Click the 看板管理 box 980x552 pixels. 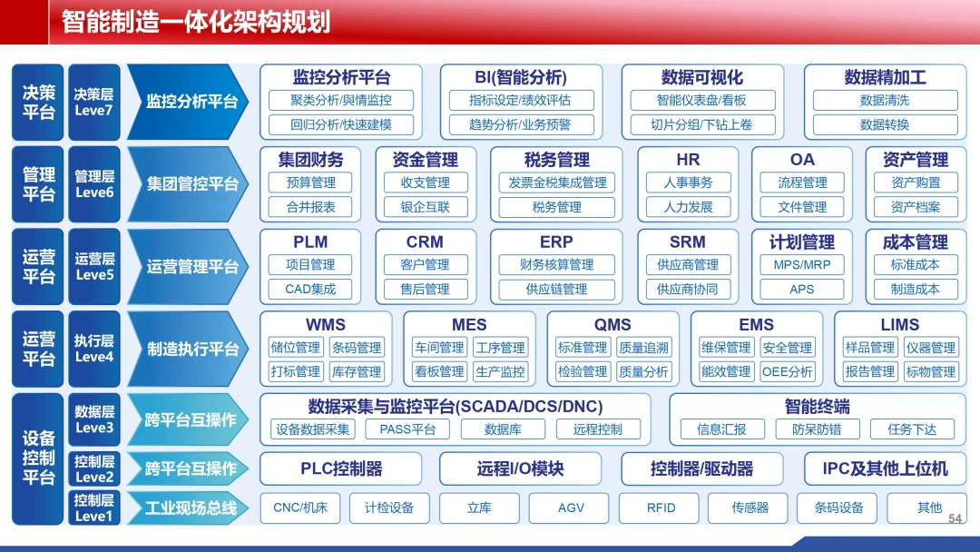[x=439, y=372]
